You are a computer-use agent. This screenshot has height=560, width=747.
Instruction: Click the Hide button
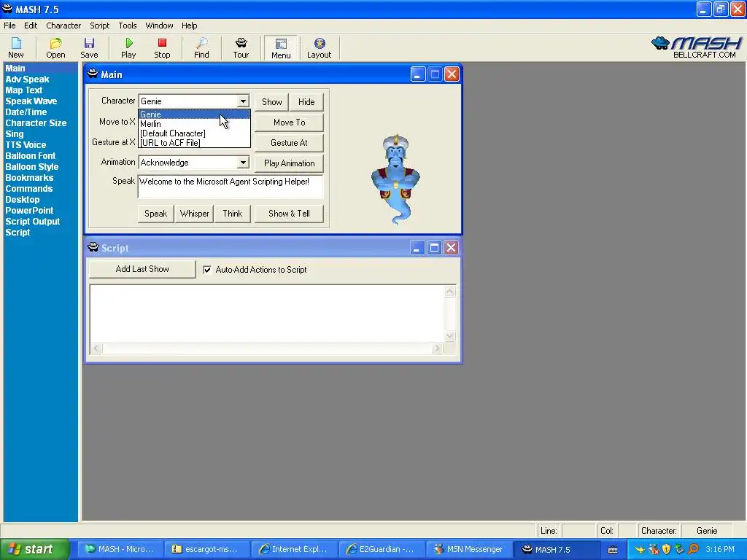[x=306, y=102]
